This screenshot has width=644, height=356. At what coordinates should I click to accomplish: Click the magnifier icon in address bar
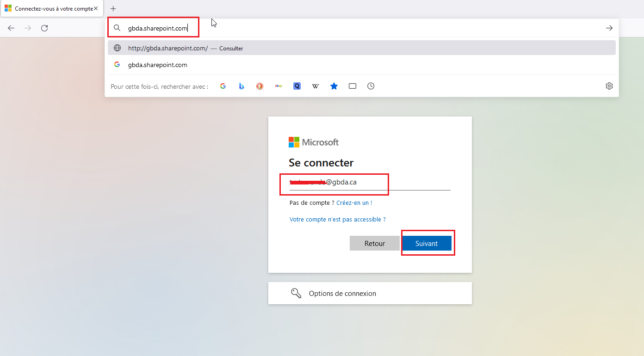pos(117,28)
